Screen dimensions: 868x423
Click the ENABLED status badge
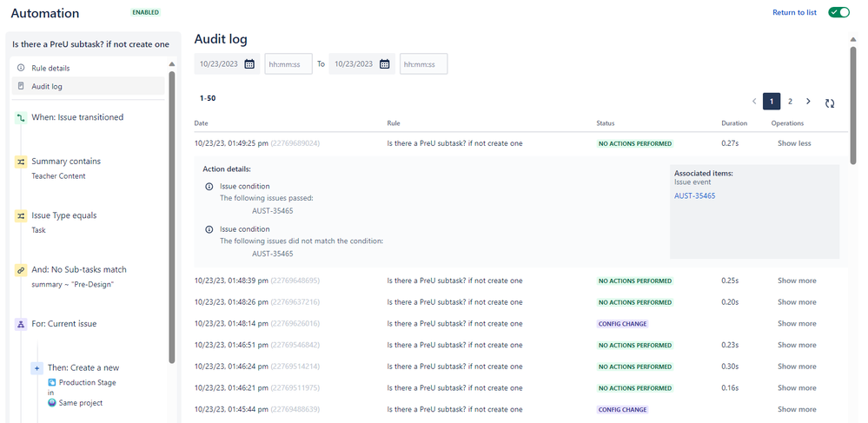pos(146,12)
